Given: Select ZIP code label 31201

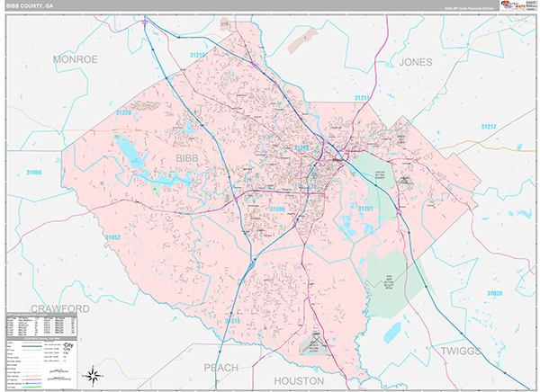Looking at the screenshot, I should click(365, 209).
